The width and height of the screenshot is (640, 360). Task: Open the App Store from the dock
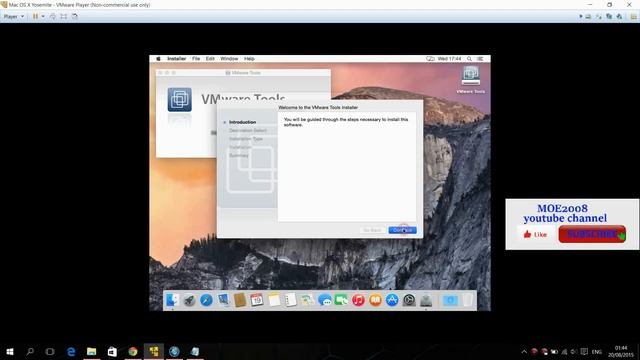click(x=392, y=300)
